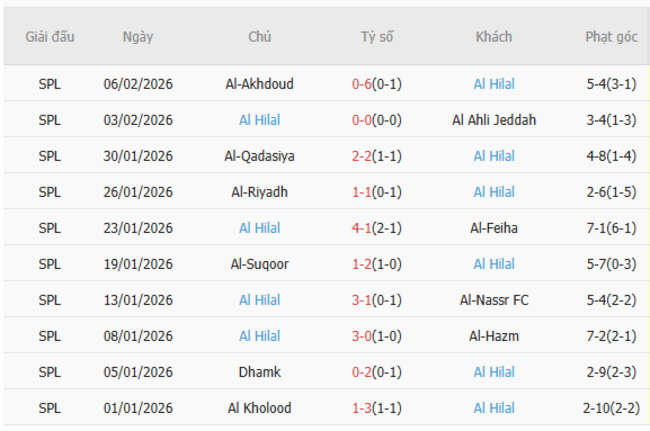Click the Dhamk team name
This screenshot has width=650, height=431.
click(x=260, y=372)
